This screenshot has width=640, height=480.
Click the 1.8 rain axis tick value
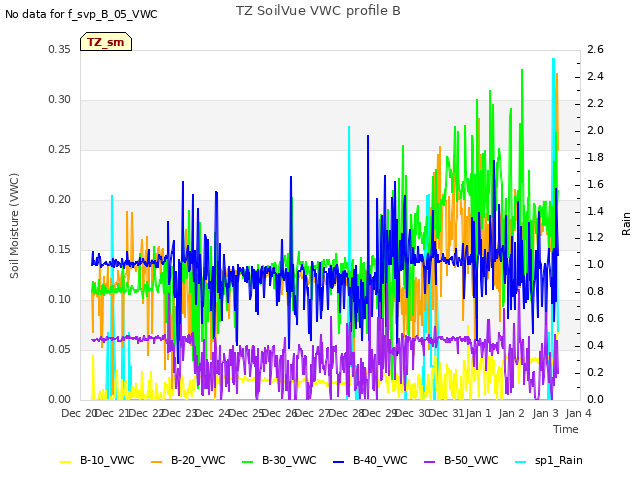(x=596, y=157)
